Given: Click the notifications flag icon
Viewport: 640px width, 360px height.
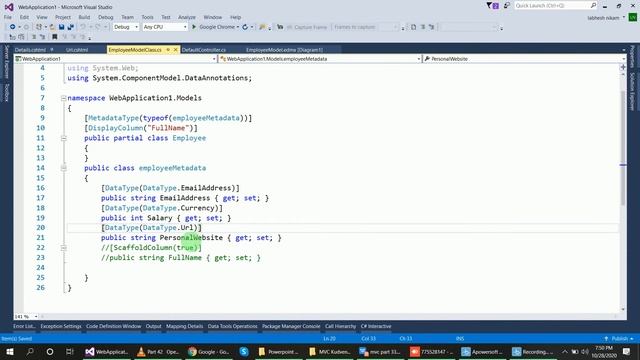Looking at the screenshot, I should click(x=492, y=5).
